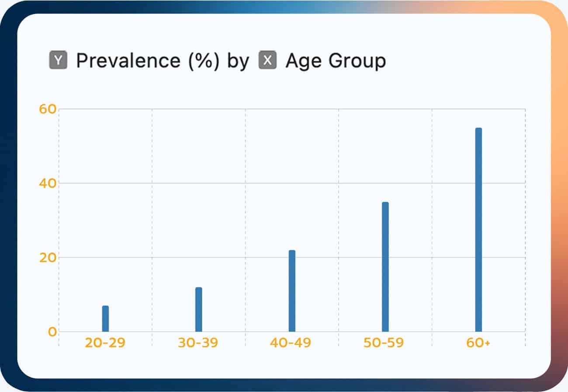Select the bar for age 20-29
The image size is (568, 392).
pos(105,319)
